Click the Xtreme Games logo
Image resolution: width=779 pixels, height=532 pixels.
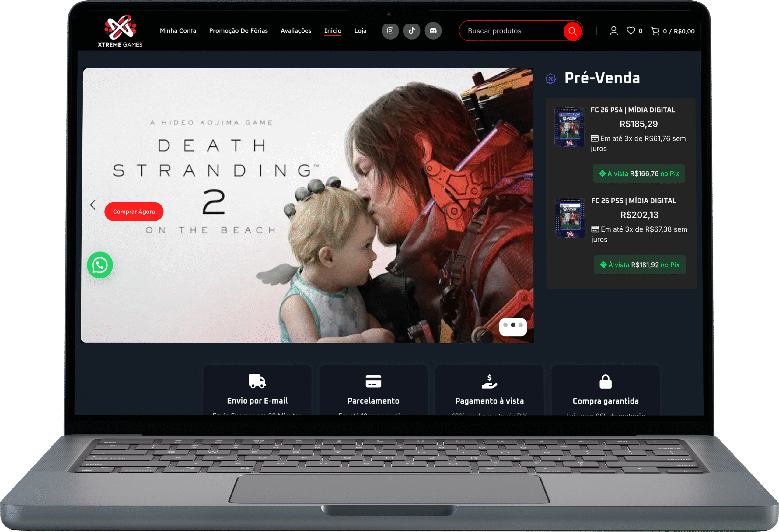pos(120,31)
